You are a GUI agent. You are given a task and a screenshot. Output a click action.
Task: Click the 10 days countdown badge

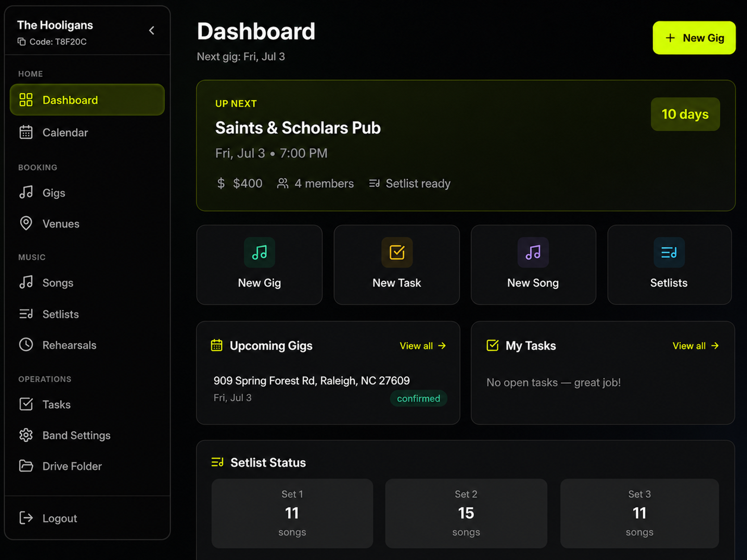coord(685,114)
